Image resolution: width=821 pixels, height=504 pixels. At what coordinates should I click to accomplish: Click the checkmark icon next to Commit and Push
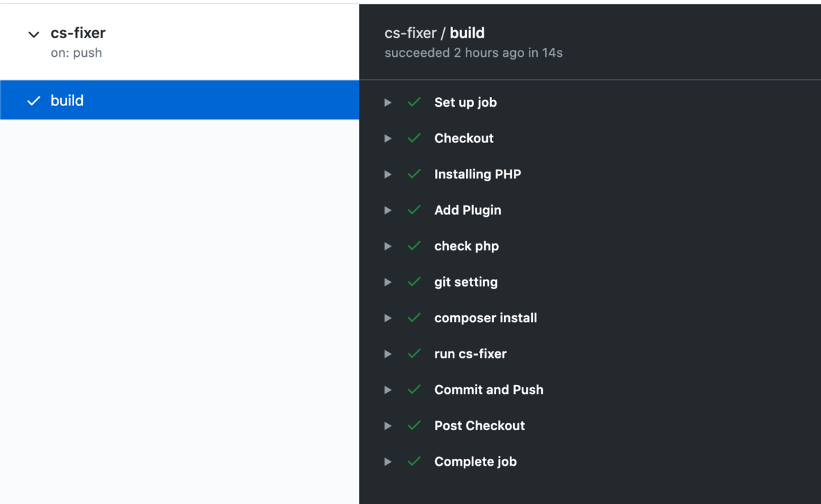(x=414, y=389)
